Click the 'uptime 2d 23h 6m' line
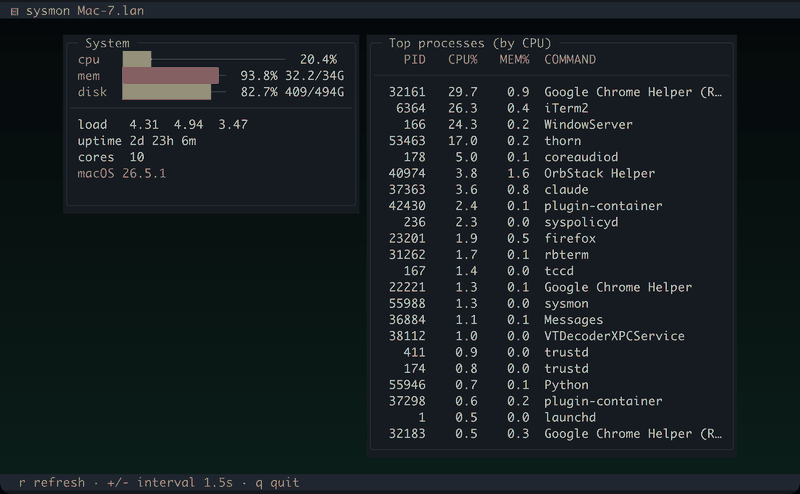 pyautogui.click(x=137, y=141)
